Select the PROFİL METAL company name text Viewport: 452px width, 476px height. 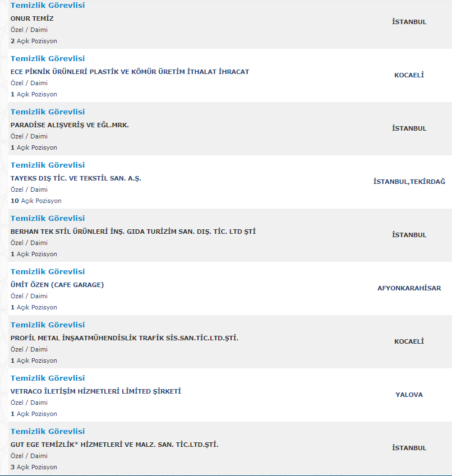tap(124, 338)
